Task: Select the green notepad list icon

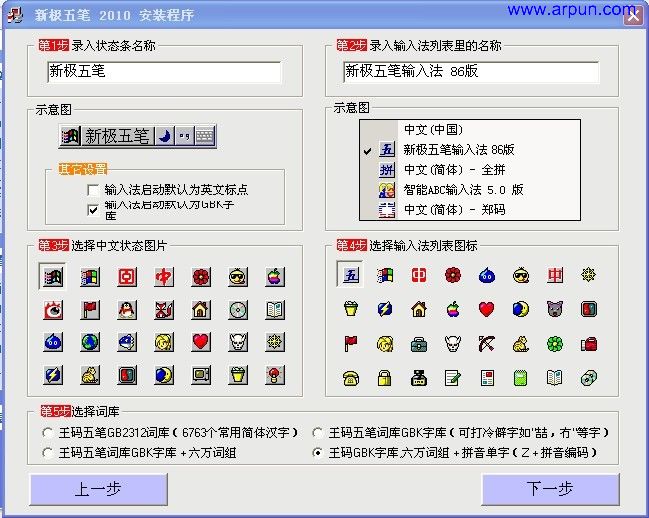Action: [520, 378]
